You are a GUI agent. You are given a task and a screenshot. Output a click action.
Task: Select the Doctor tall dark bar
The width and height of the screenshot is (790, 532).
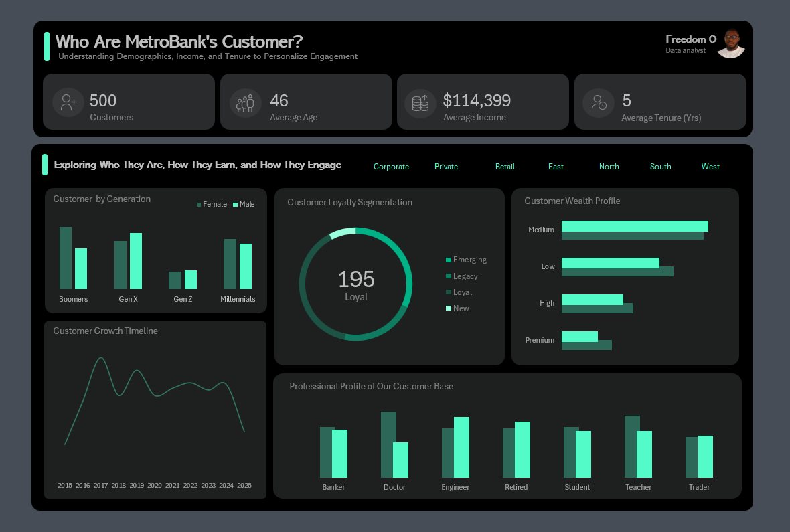(388, 444)
